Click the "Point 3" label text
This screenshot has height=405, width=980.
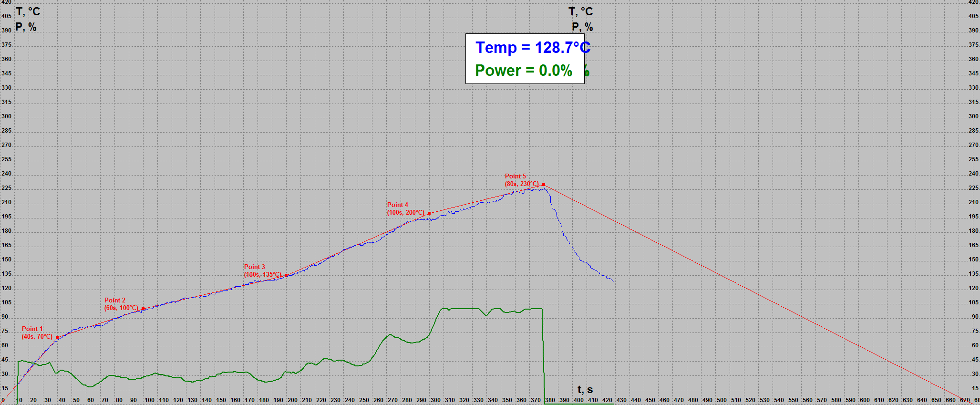coord(255,267)
